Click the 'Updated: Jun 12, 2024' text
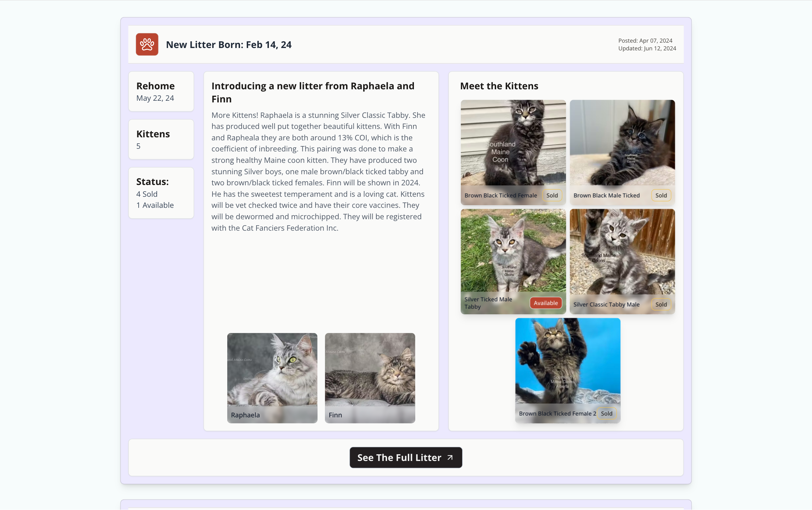This screenshot has height=510, width=812. click(x=647, y=48)
